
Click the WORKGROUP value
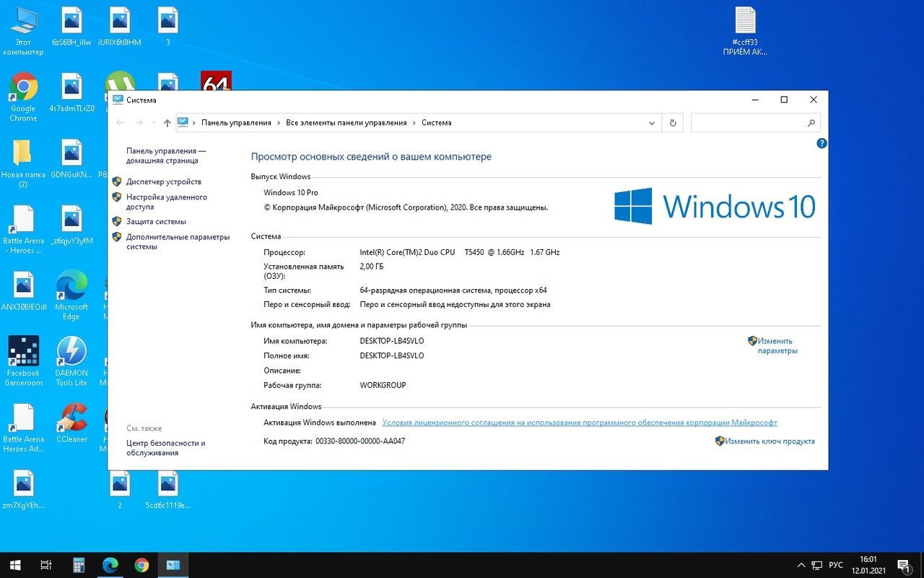383,385
